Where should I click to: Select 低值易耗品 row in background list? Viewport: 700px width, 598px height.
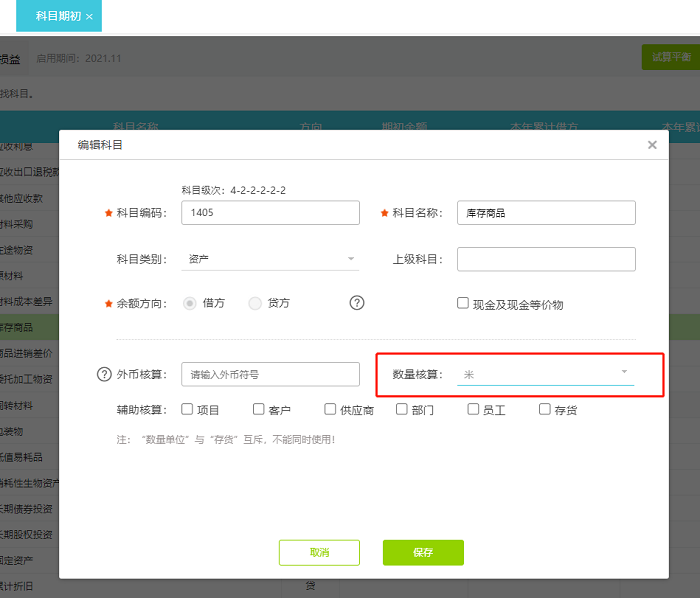[x=29, y=457]
